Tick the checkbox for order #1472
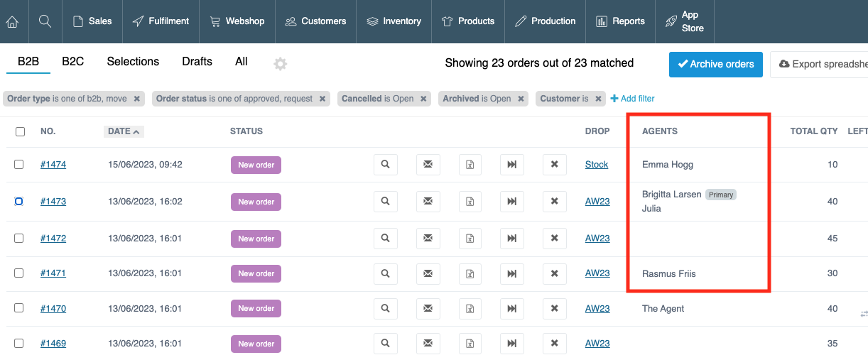Screen dimensions: 868x355 [x=19, y=238]
